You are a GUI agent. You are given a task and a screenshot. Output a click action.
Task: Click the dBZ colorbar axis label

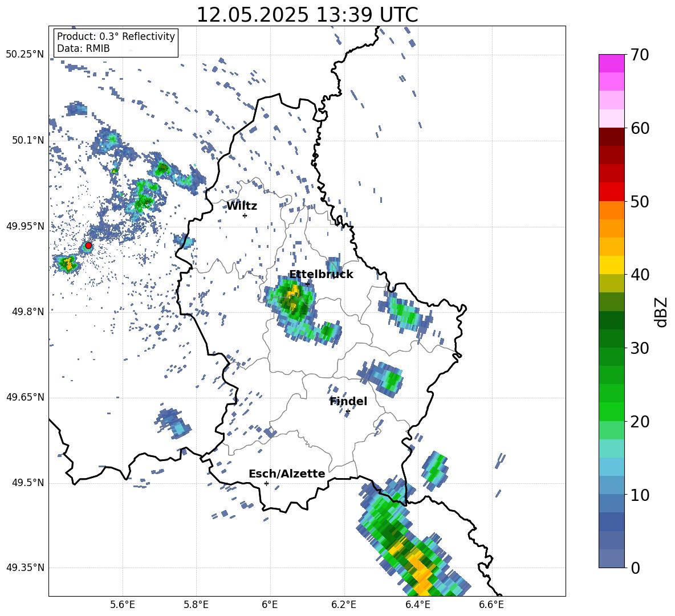click(x=661, y=312)
